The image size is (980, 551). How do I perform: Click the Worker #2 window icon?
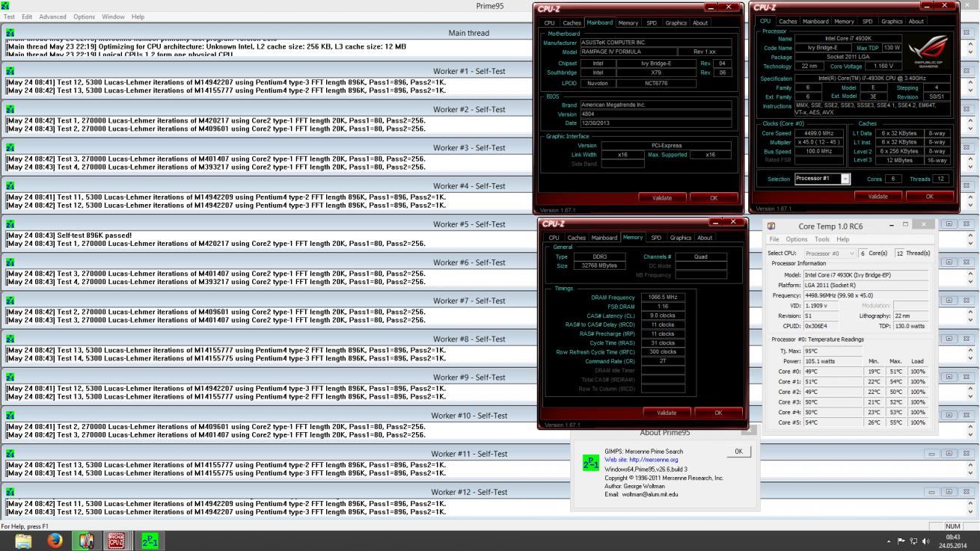point(10,109)
